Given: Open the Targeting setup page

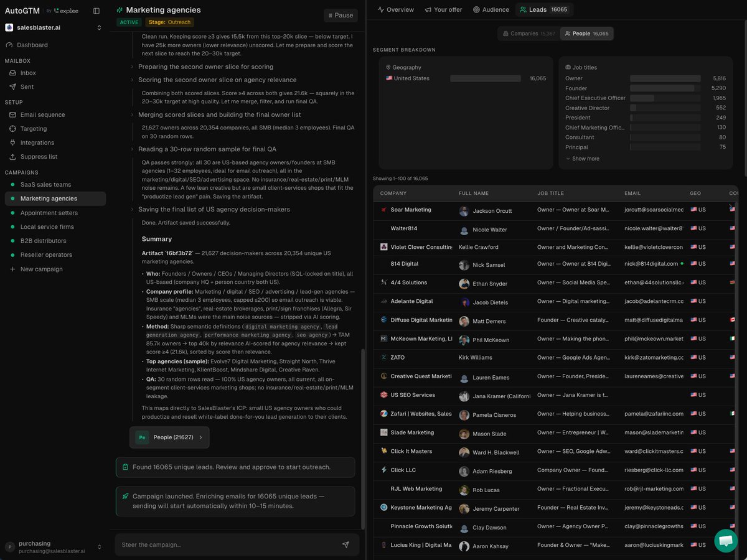Looking at the screenshot, I should coord(34,129).
